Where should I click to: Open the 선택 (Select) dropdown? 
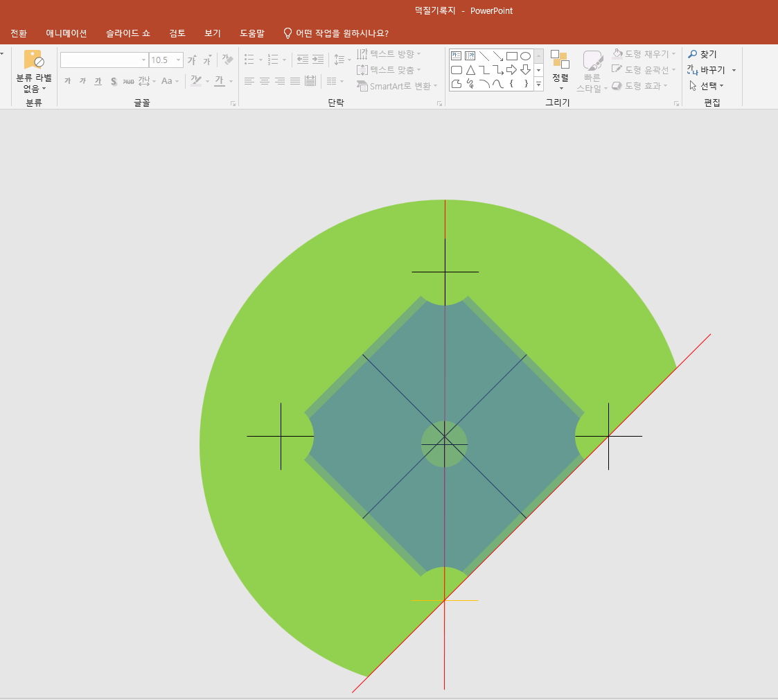[x=707, y=86]
